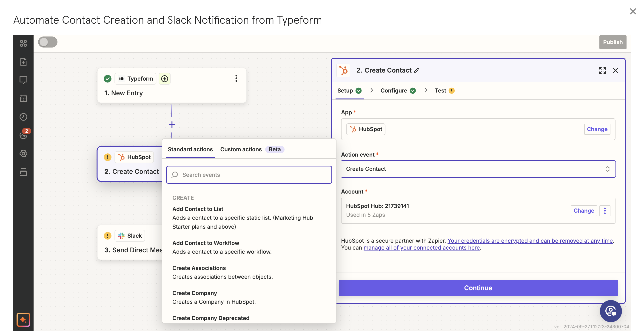Toggle the Zap on/off switch
644x332 pixels.
(x=48, y=42)
